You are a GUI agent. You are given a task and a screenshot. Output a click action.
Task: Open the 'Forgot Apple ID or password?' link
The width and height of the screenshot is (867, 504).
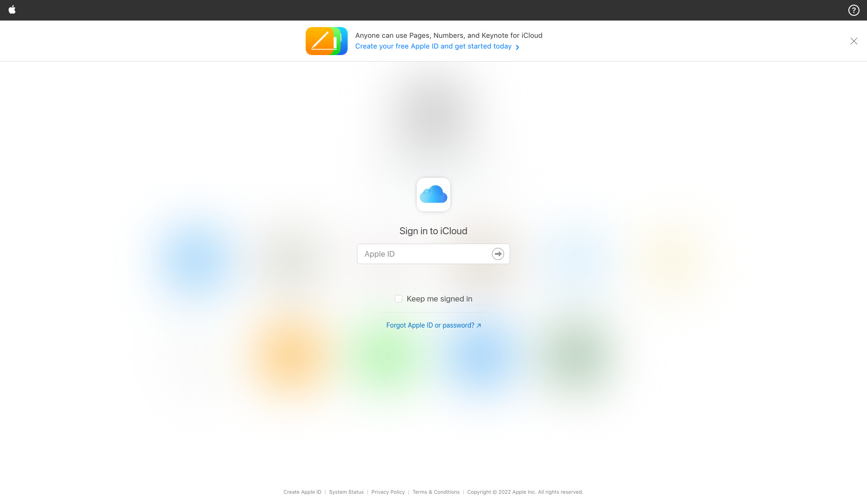(430, 325)
